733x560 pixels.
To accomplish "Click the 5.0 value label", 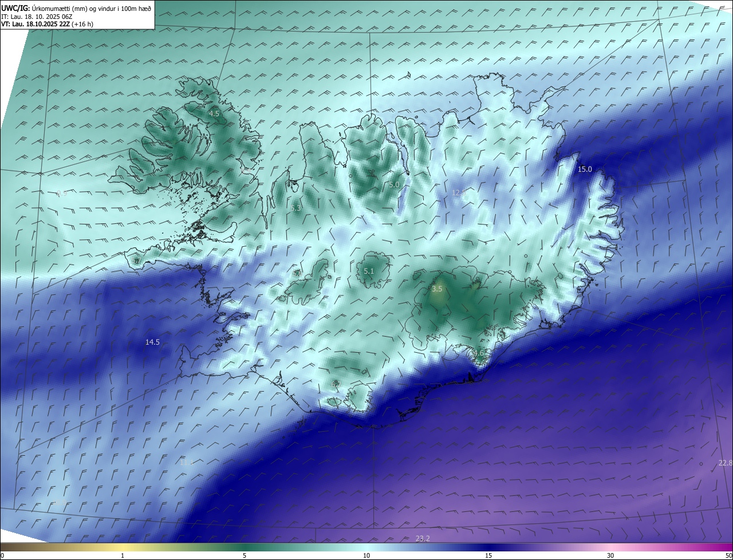I will [394, 184].
